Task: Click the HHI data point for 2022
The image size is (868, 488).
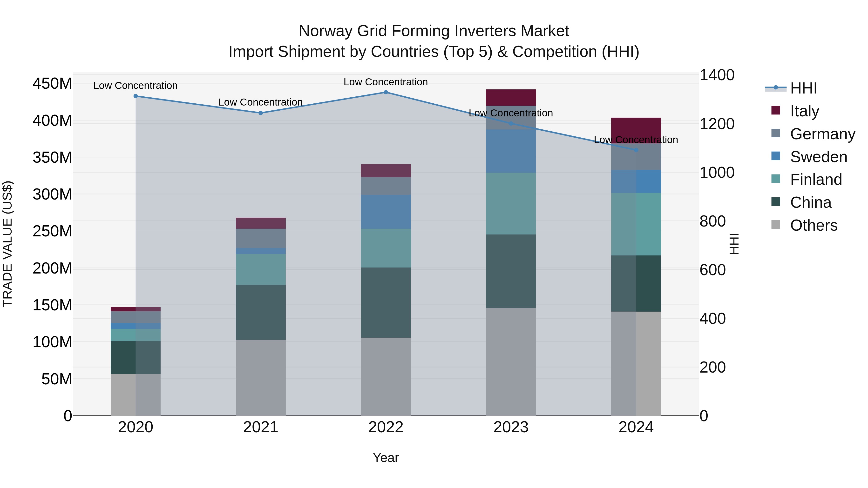Action: tap(386, 92)
